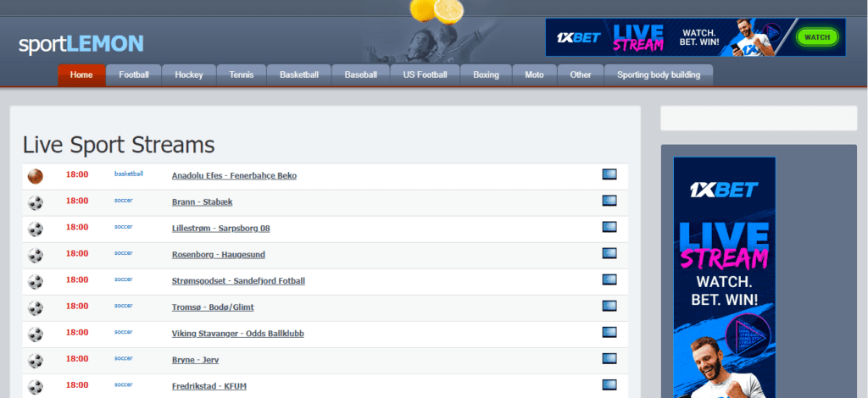Open the Basketball tab

(299, 75)
